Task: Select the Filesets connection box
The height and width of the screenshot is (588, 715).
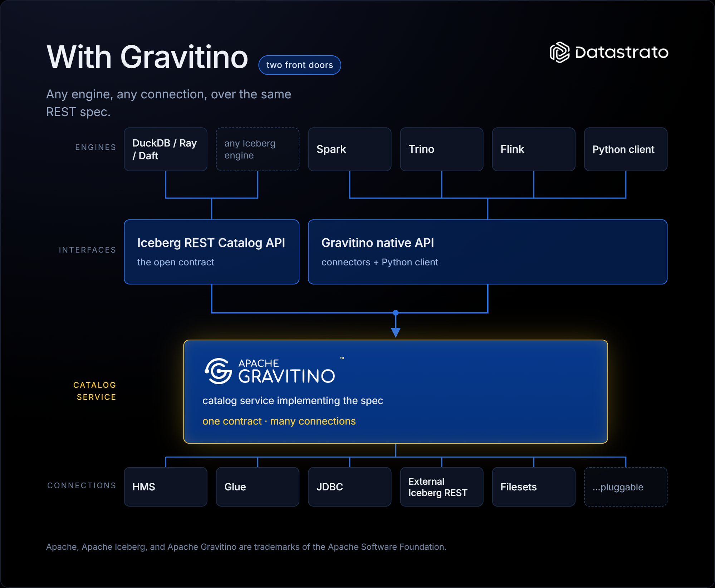Action: 534,487
